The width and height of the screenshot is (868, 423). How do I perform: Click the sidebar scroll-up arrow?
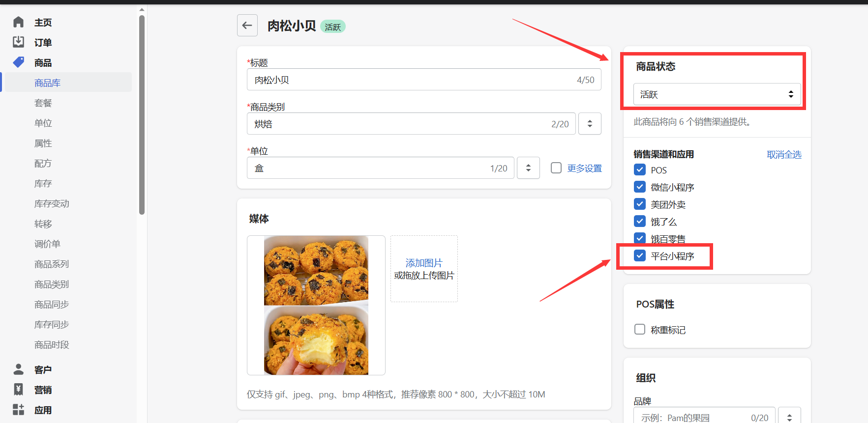coord(142,9)
